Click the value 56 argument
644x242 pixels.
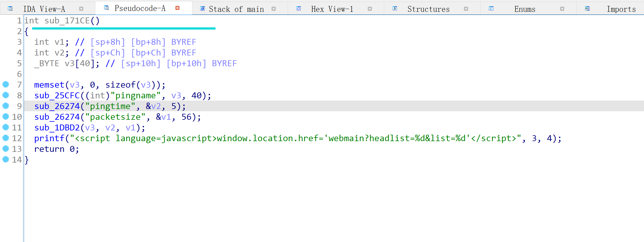coord(186,117)
